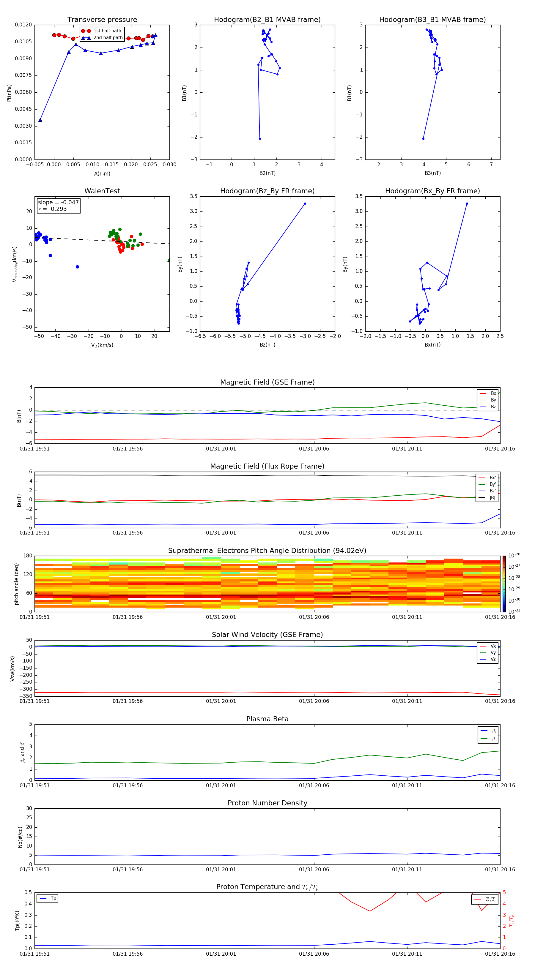This screenshot has width=535, height=980.
Task: Click the 'B2(nT)' x-axis label
Action: [267, 173]
